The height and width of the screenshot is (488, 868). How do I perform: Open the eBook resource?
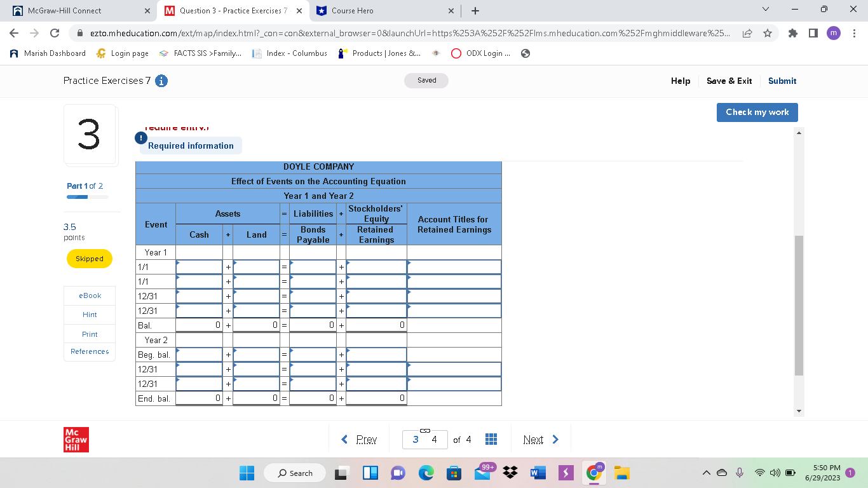90,295
